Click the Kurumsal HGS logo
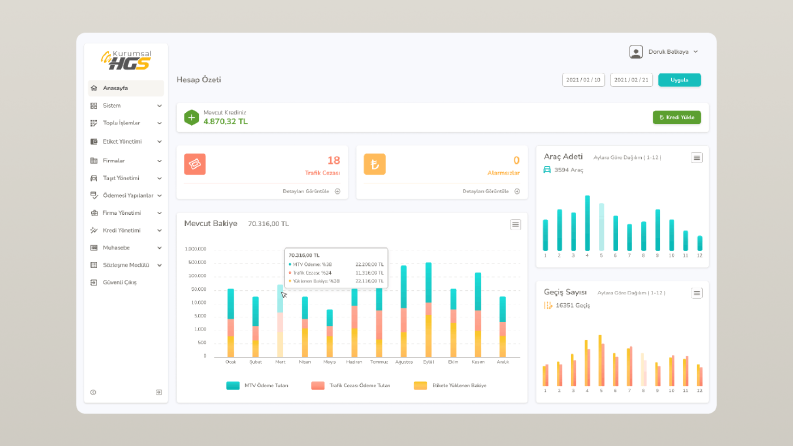Viewport: 793px width, 446px height. point(126,60)
